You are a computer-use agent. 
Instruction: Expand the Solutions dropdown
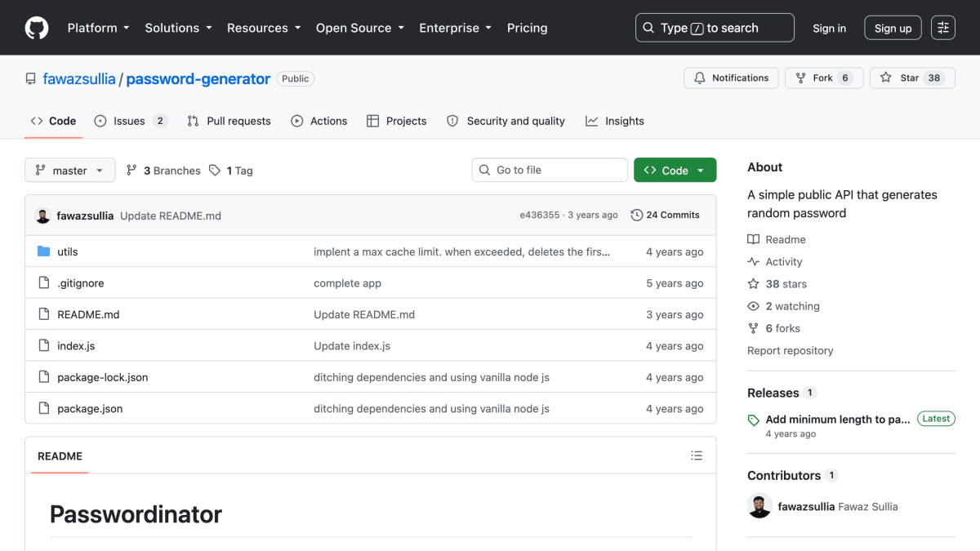pyautogui.click(x=178, y=28)
